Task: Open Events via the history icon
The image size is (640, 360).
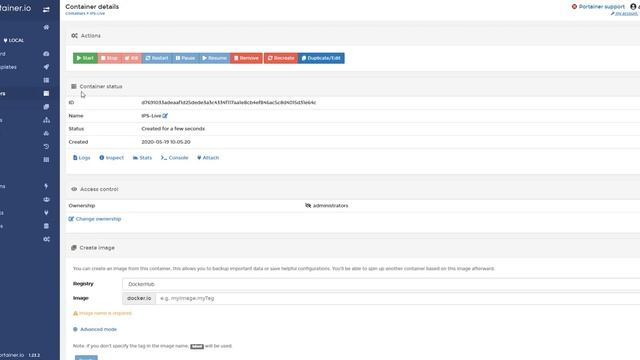Action: click(46, 146)
